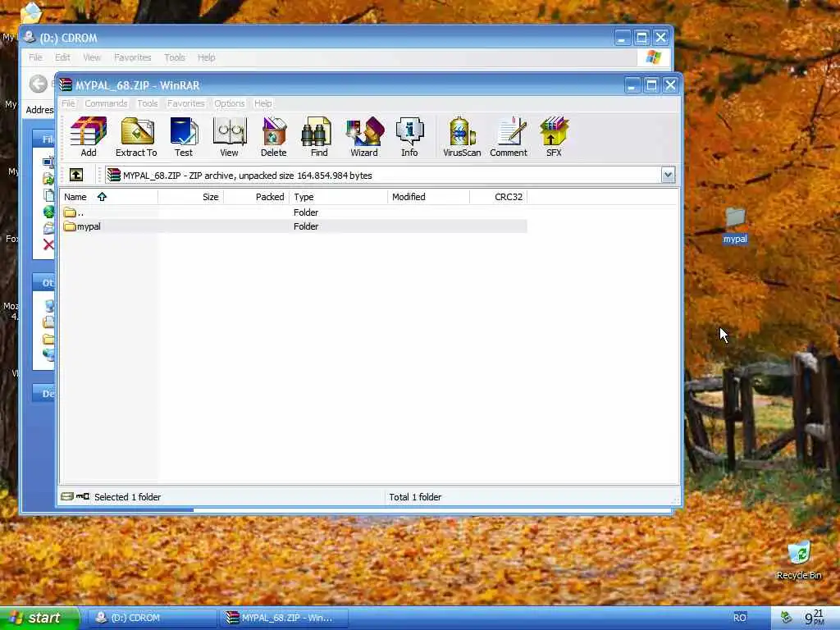The width and height of the screenshot is (840, 630).
Task: Click the Delete toolbar icon
Action: 274,137
